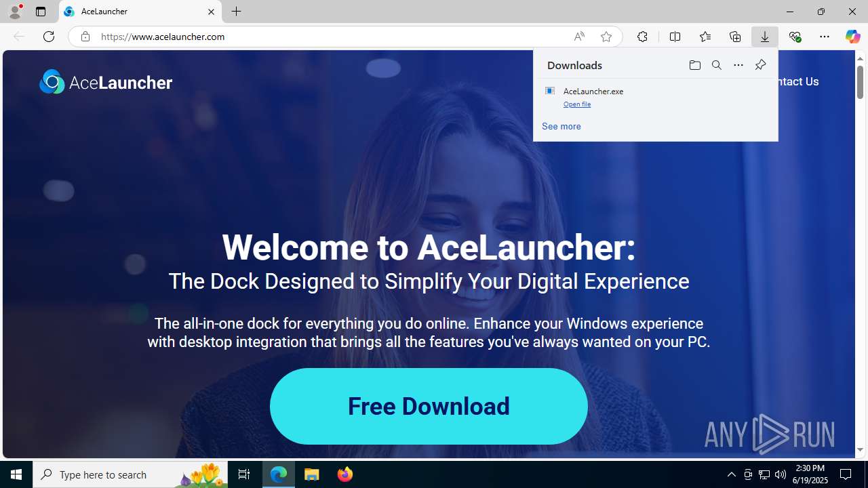Refresh the current page
Image resolution: width=868 pixels, height=488 pixels.
click(49, 37)
